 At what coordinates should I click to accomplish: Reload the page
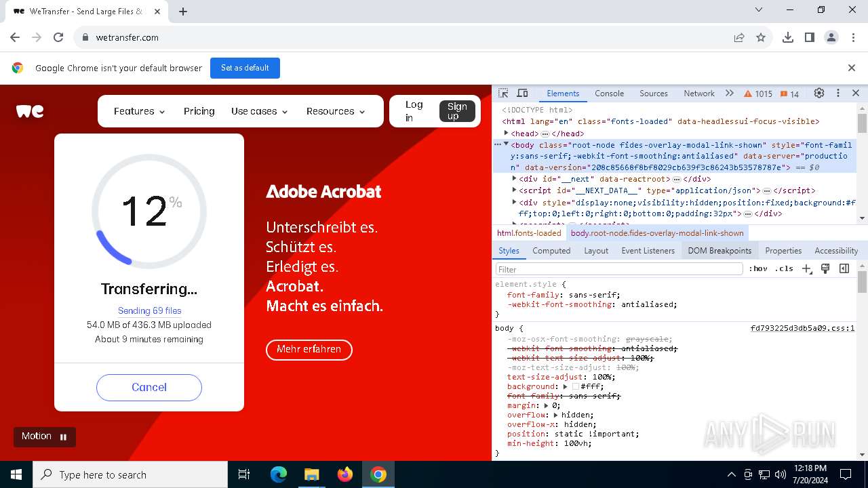[58, 38]
